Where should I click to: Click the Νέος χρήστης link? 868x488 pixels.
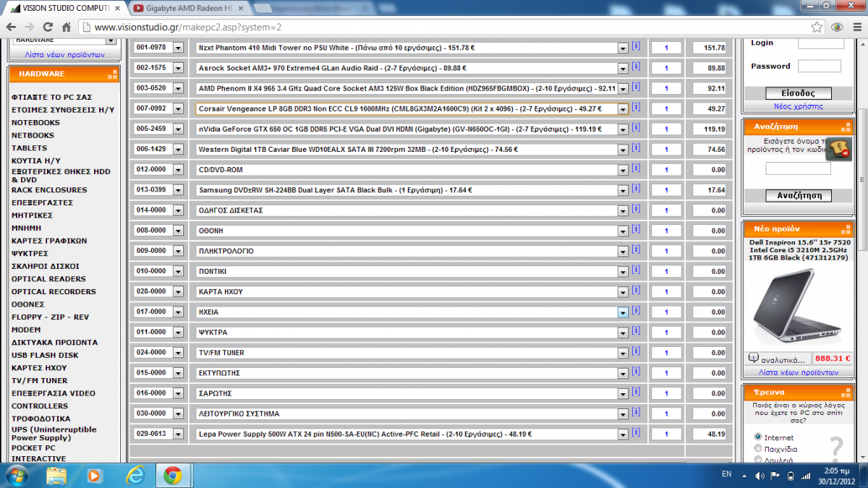pos(799,106)
